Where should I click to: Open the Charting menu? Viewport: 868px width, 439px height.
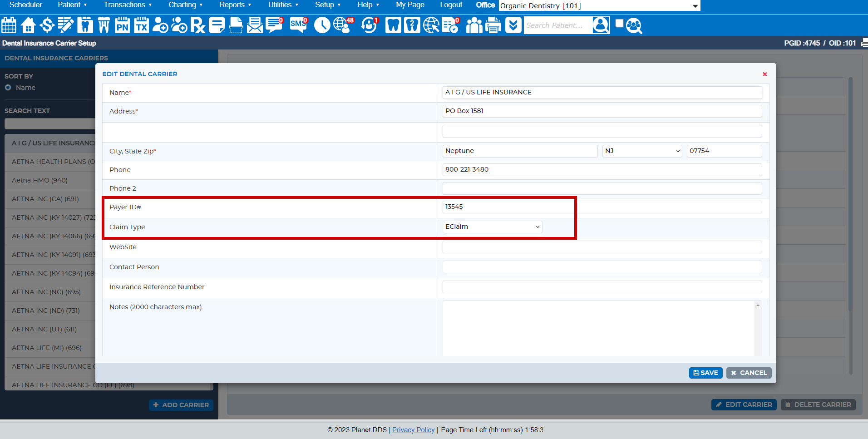pyautogui.click(x=185, y=5)
